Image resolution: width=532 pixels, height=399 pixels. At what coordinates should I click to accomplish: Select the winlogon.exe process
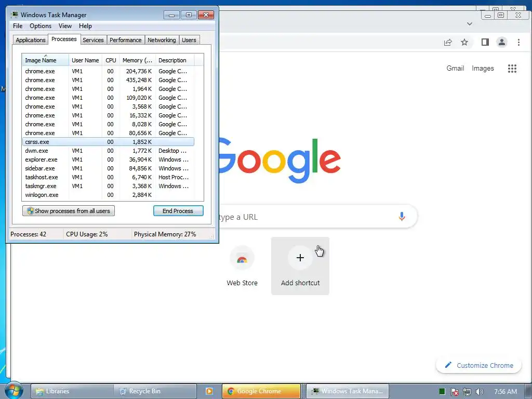point(108,195)
